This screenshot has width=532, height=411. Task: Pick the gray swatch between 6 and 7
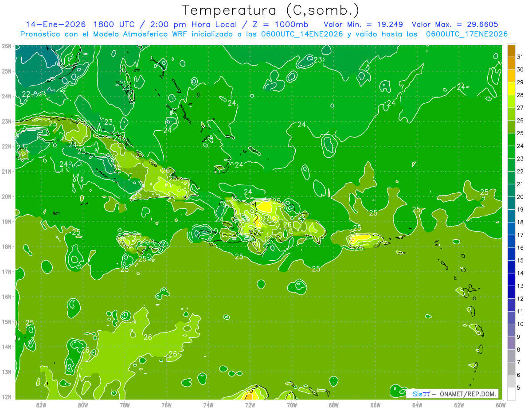pyautogui.click(x=511, y=368)
